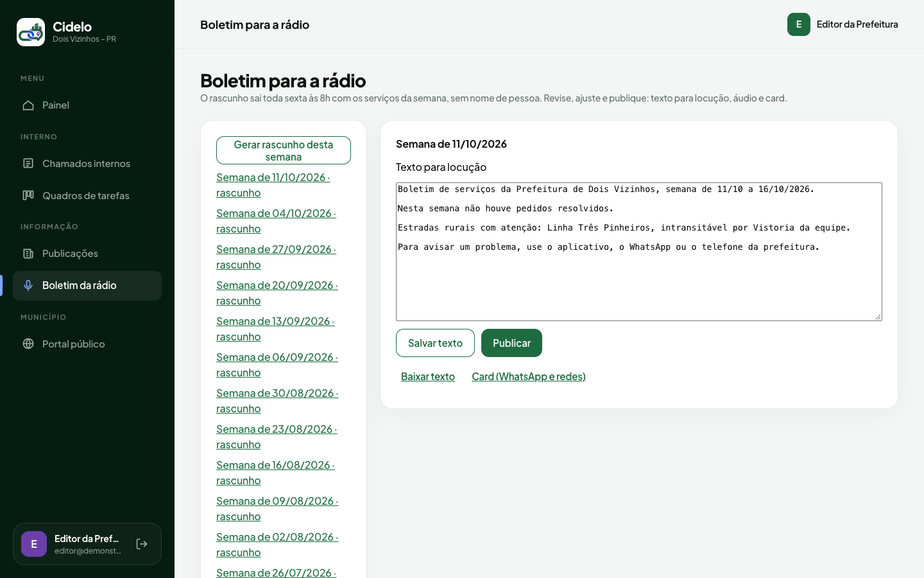
Task: Click the "Semana de 11/10/2026" panel heading
Action: (451, 144)
